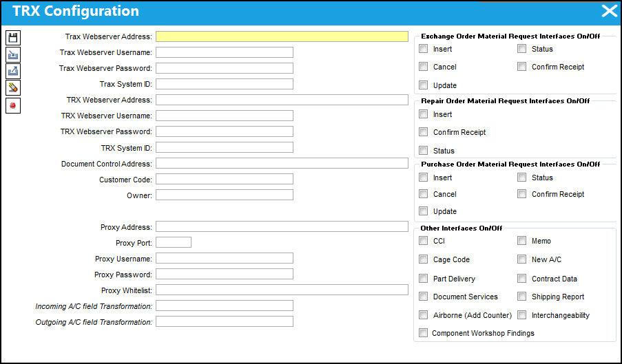Click the eraser clear-form icon
The height and width of the screenshot is (364, 622).
pos(13,88)
